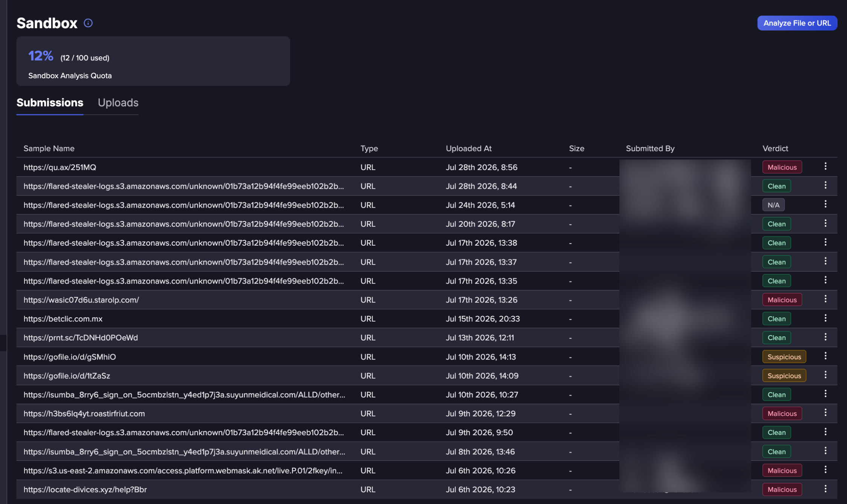Click the Uploaded At column header
Viewport: 847px width, 504px height.
pyautogui.click(x=468, y=149)
